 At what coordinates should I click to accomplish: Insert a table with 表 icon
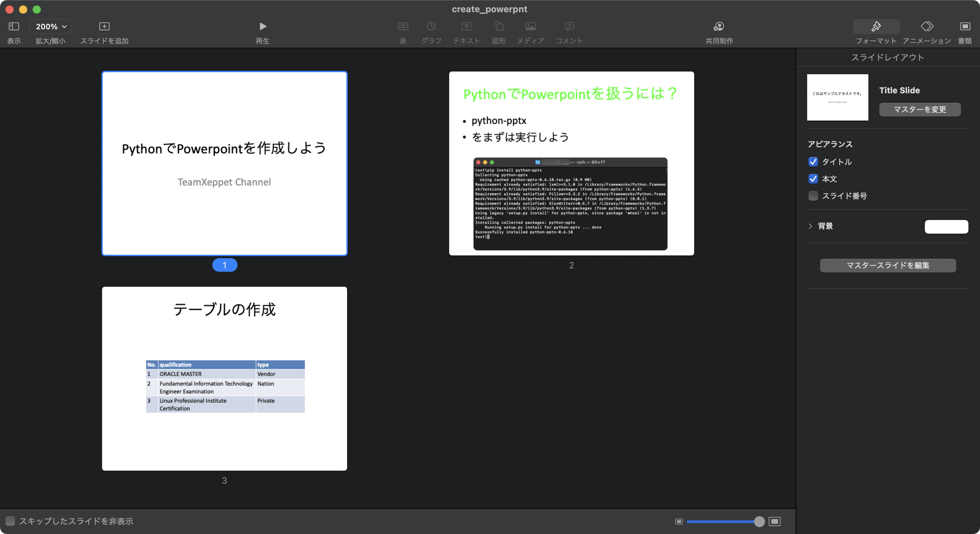[403, 26]
